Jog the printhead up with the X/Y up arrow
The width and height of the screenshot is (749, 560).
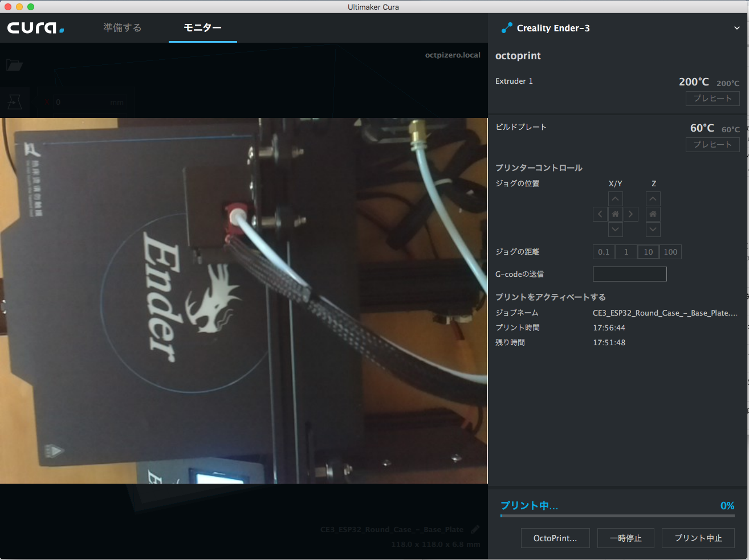[616, 198]
